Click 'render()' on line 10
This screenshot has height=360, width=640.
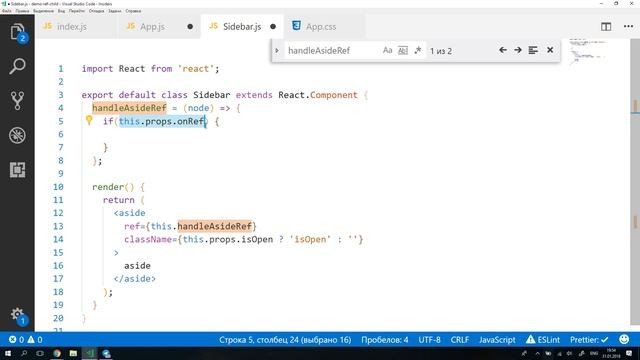click(113, 187)
